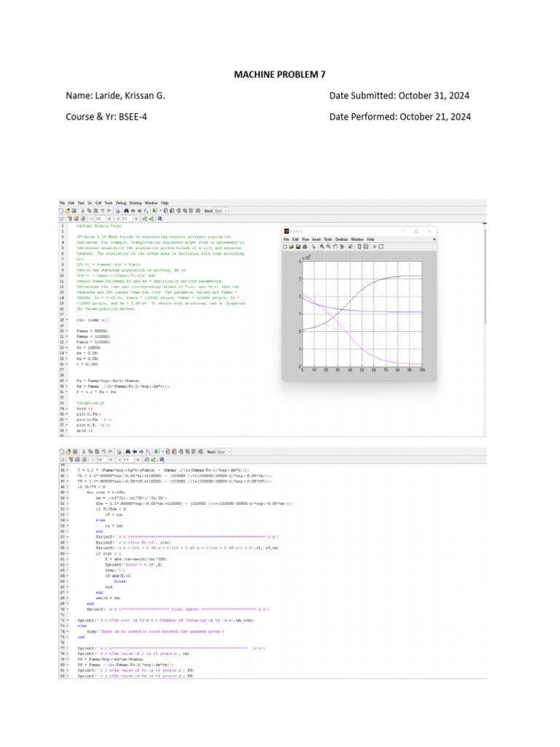This screenshot has height=747, width=560.
Task: Click New file icon in the editor showing line 45
Action: [61, 452]
